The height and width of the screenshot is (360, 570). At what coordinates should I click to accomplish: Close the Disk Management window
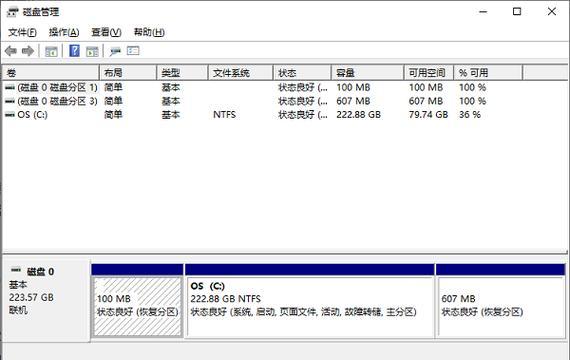pos(551,12)
